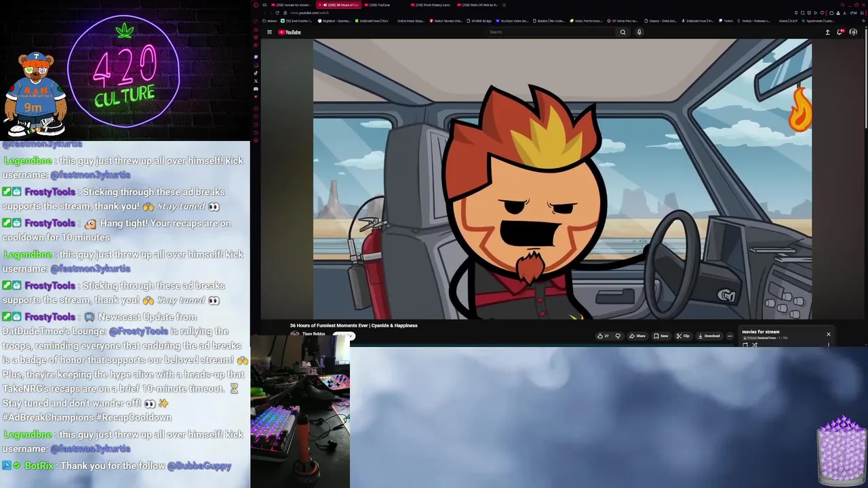This screenshot has width=868, height=488.
Task: Go to the YouTube home logo
Action: (x=290, y=32)
